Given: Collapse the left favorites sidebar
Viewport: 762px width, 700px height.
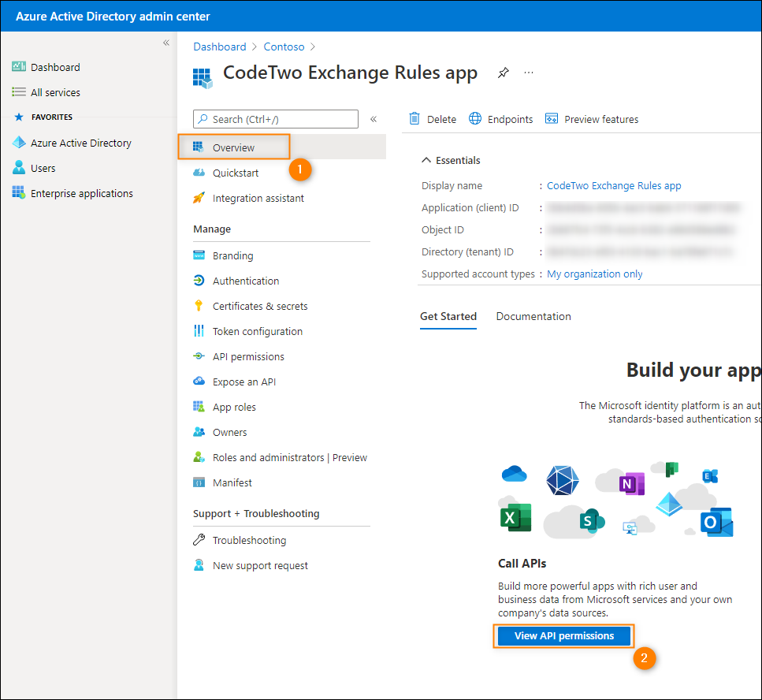Looking at the screenshot, I should coord(166,43).
